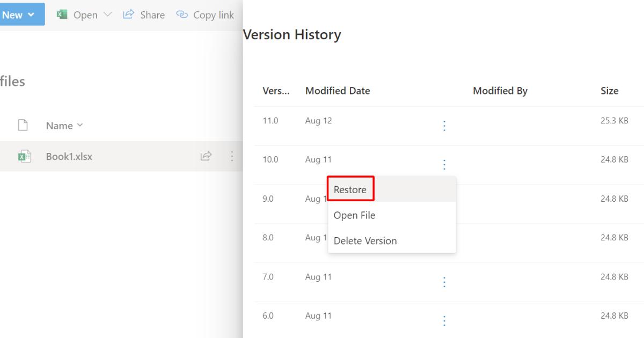Click the Modified Date column header

[338, 91]
